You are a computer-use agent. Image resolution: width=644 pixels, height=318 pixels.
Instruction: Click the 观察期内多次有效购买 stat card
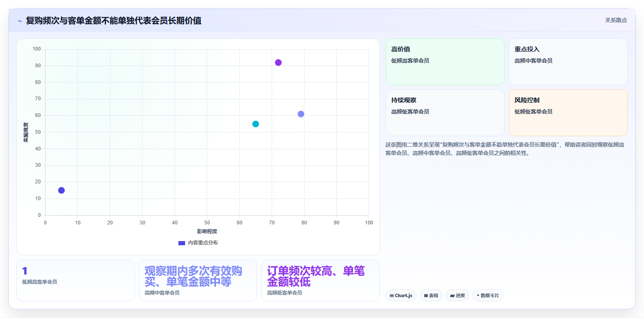click(x=198, y=280)
